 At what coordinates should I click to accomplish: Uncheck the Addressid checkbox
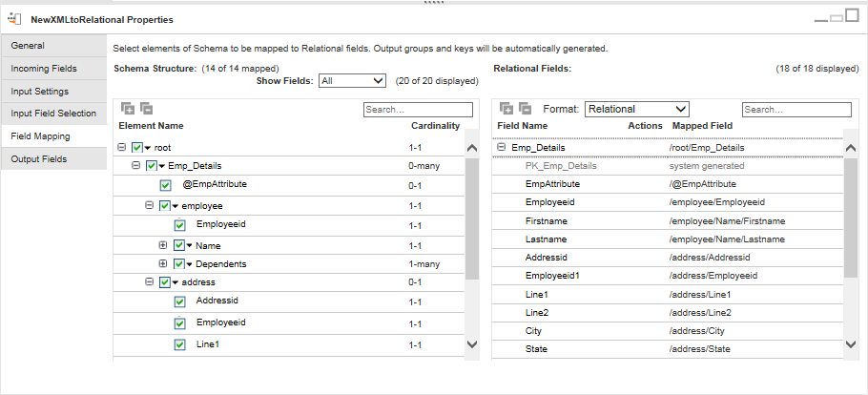coord(179,301)
